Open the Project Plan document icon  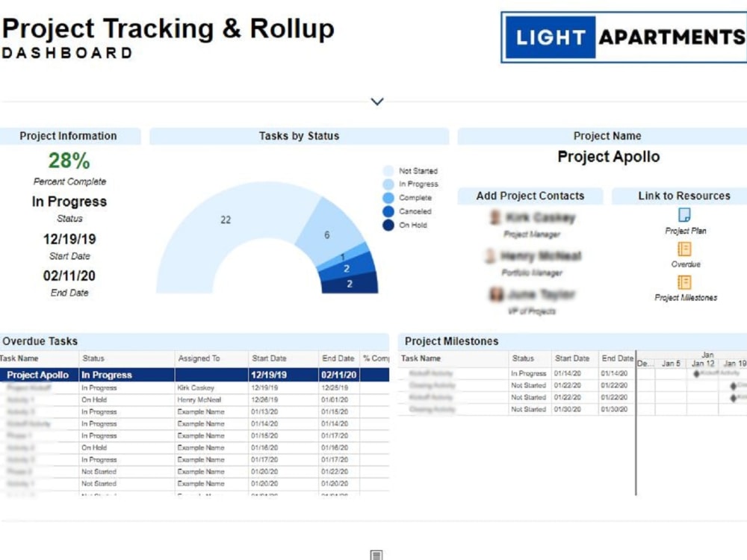(684, 216)
